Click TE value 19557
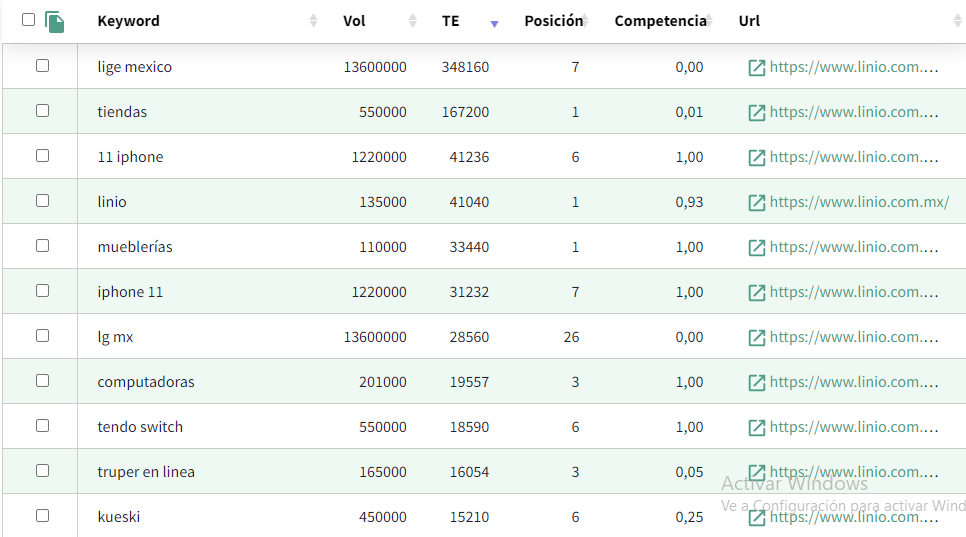The width and height of the screenshot is (966, 537). coord(469,382)
